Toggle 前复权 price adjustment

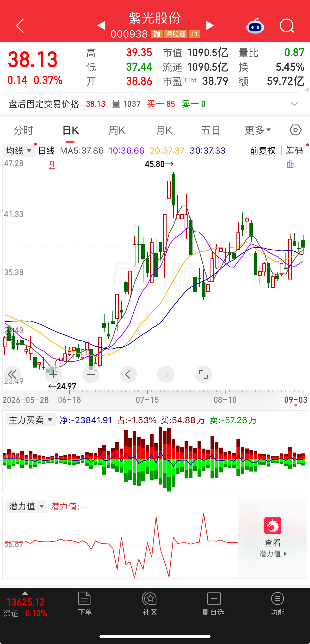pyautogui.click(x=262, y=151)
